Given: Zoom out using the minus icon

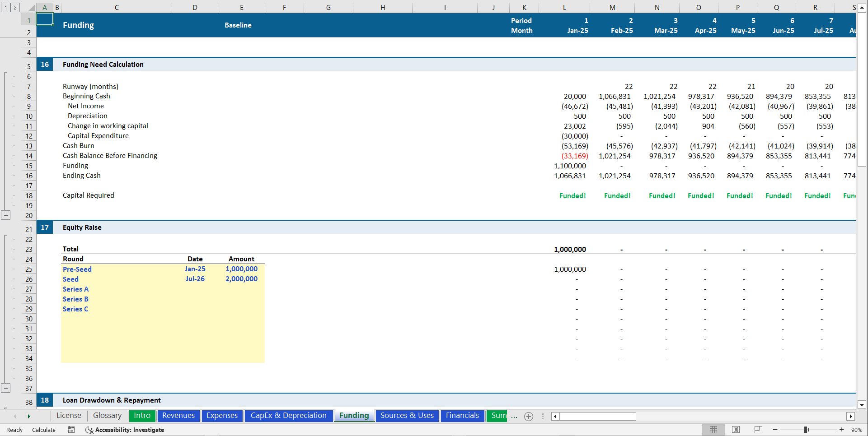Looking at the screenshot, I should coord(774,430).
